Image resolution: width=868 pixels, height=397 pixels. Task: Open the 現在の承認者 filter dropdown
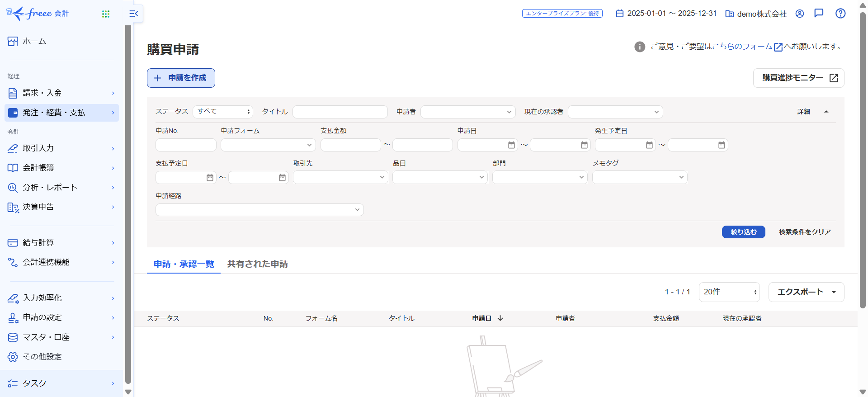tap(615, 112)
